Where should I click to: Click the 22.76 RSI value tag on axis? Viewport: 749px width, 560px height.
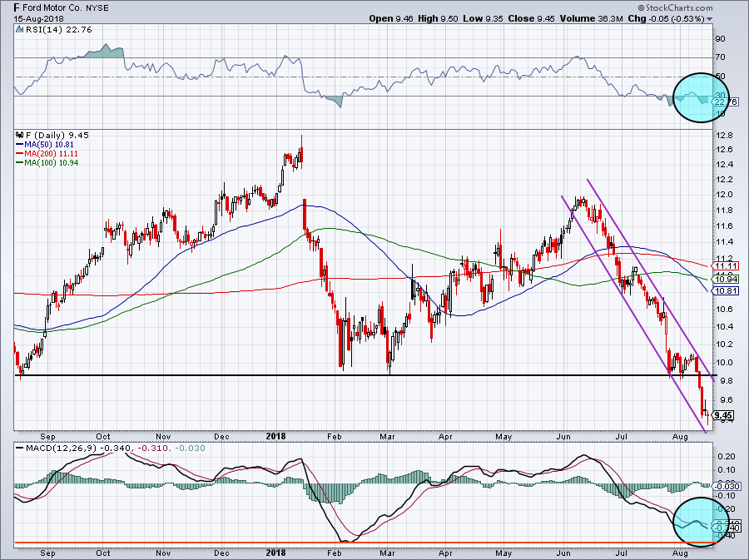coord(726,102)
